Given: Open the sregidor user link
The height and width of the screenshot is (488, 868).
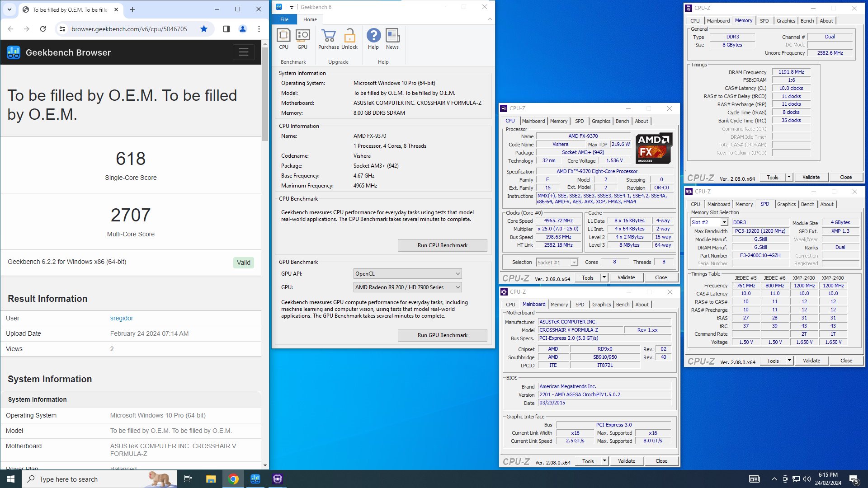Looking at the screenshot, I should (122, 318).
